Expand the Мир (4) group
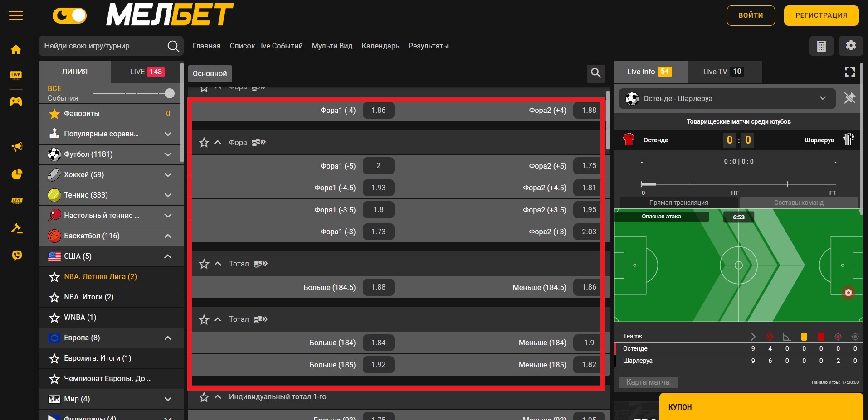The width and height of the screenshot is (868, 420). (168, 399)
